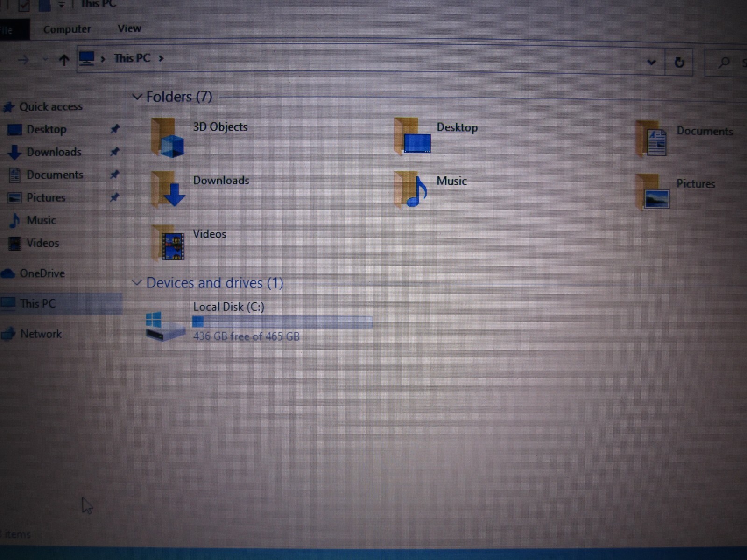
Task: Click inside the address bar field
Action: (371, 60)
